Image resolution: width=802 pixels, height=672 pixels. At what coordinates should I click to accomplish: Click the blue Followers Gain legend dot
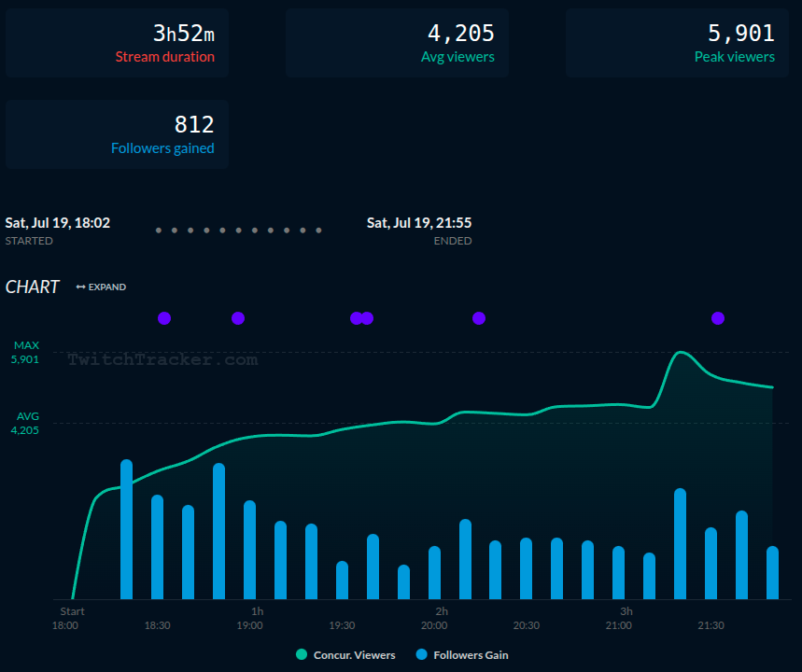click(421, 654)
